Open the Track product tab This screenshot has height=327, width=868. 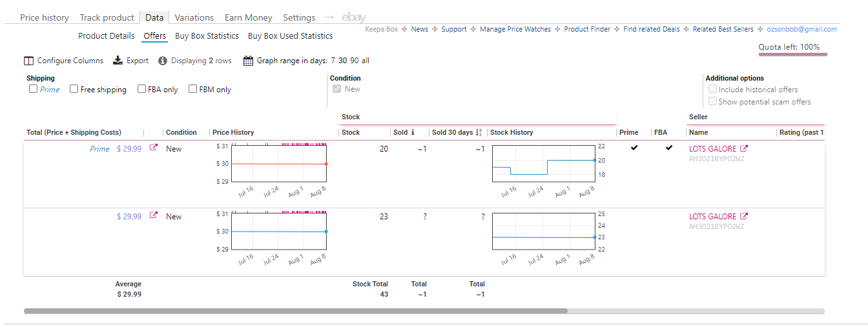(107, 17)
